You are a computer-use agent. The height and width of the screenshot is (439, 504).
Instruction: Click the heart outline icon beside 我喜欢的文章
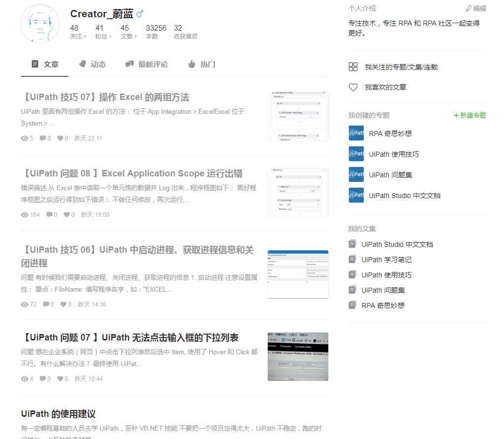[353, 87]
